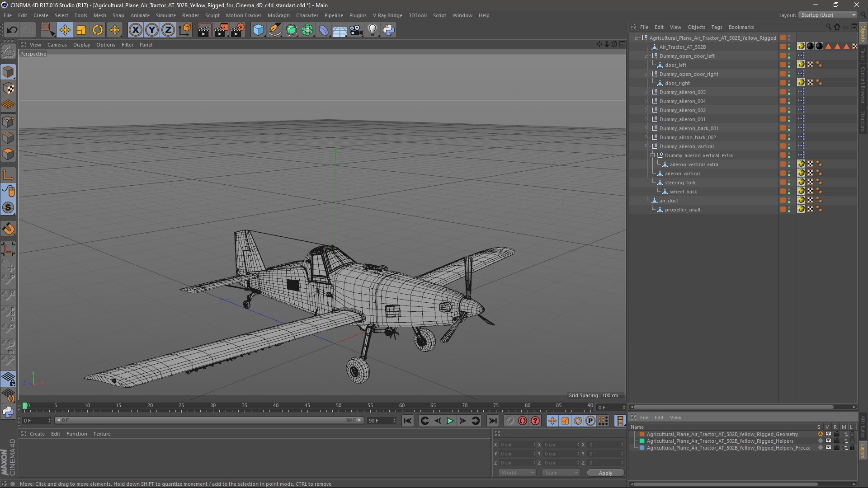Collapse Dummy_aileron_vartical node
This screenshot has height=488, width=868.
pos(647,146)
